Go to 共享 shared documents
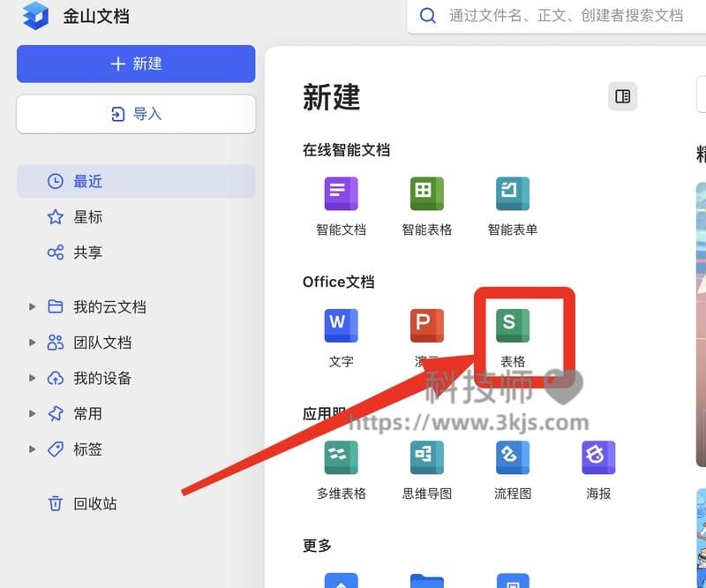 pos(87,253)
